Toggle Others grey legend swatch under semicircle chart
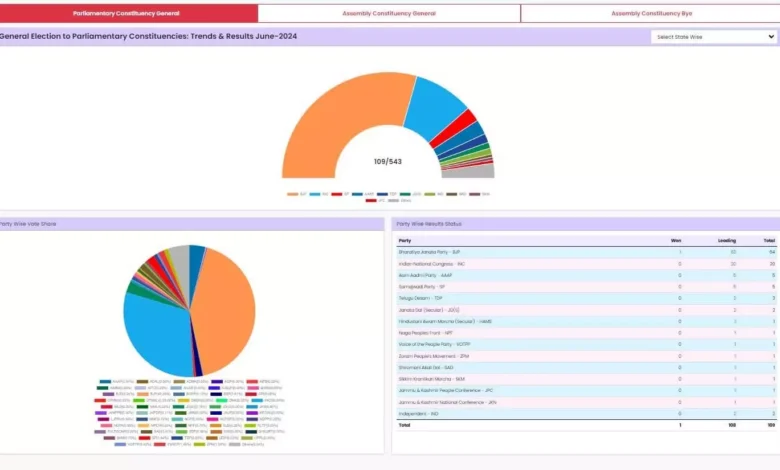780x470 pixels. 393,200
